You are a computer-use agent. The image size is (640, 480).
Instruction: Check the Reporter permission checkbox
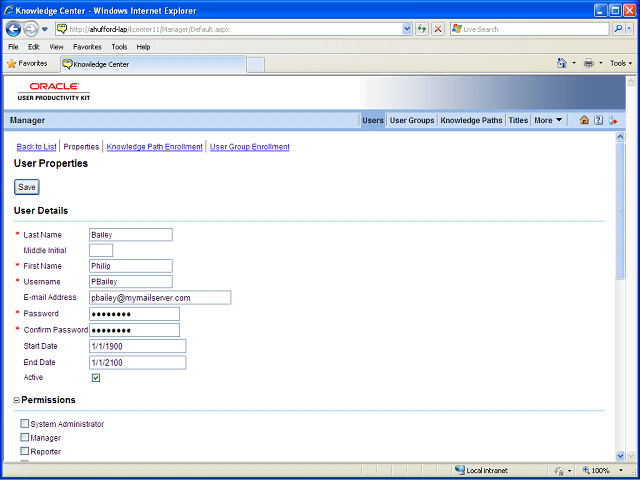point(25,451)
